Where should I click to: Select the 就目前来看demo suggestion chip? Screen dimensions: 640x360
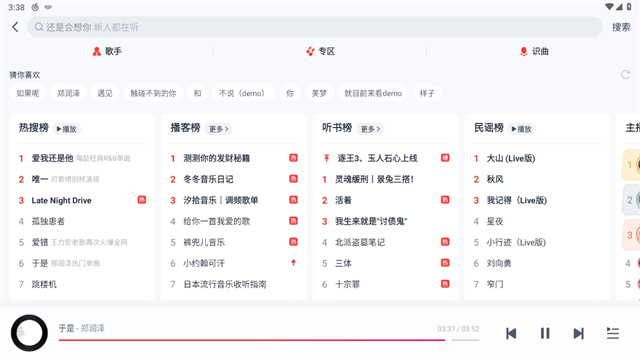tap(373, 93)
